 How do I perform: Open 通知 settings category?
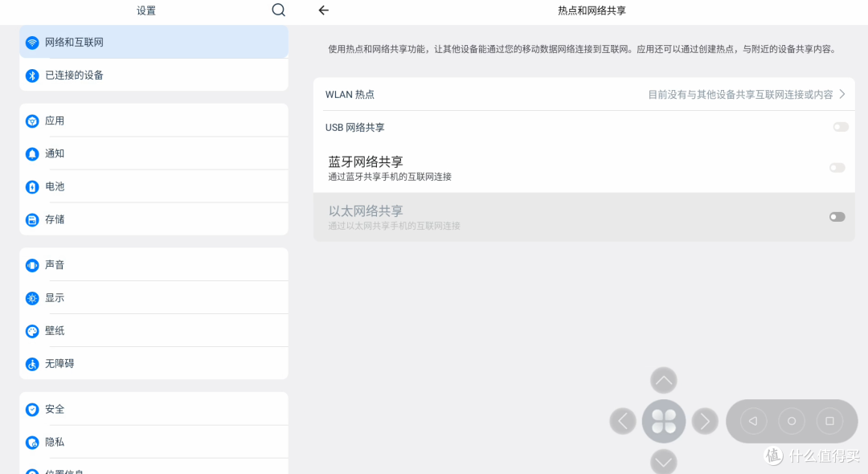pos(154,153)
